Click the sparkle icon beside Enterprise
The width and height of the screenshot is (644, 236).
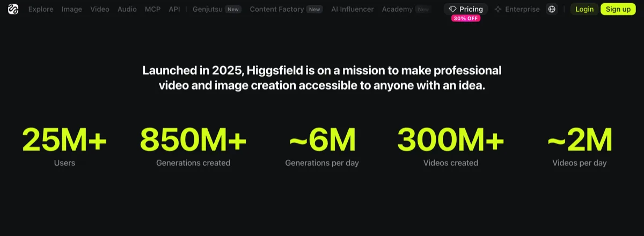coord(498,9)
